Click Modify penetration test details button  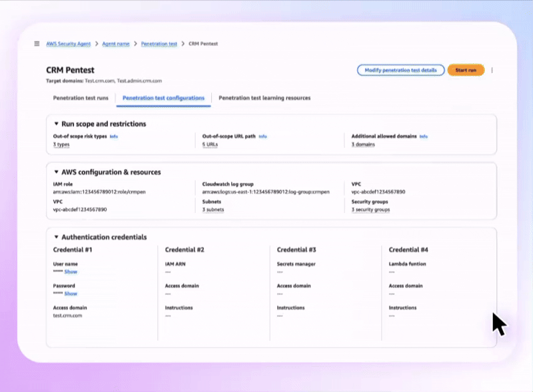(400, 70)
